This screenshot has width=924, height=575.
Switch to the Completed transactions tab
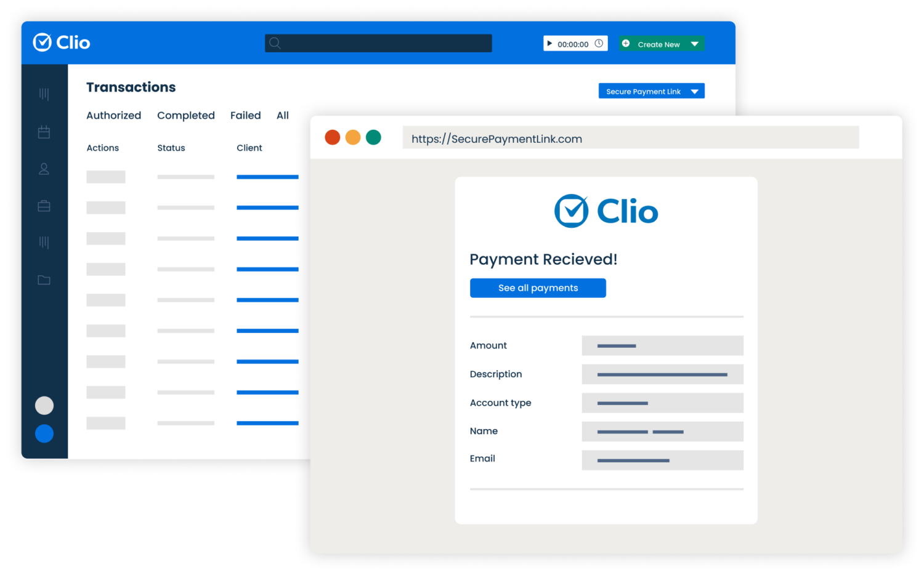pyautogui.click(x=185, y=115)
